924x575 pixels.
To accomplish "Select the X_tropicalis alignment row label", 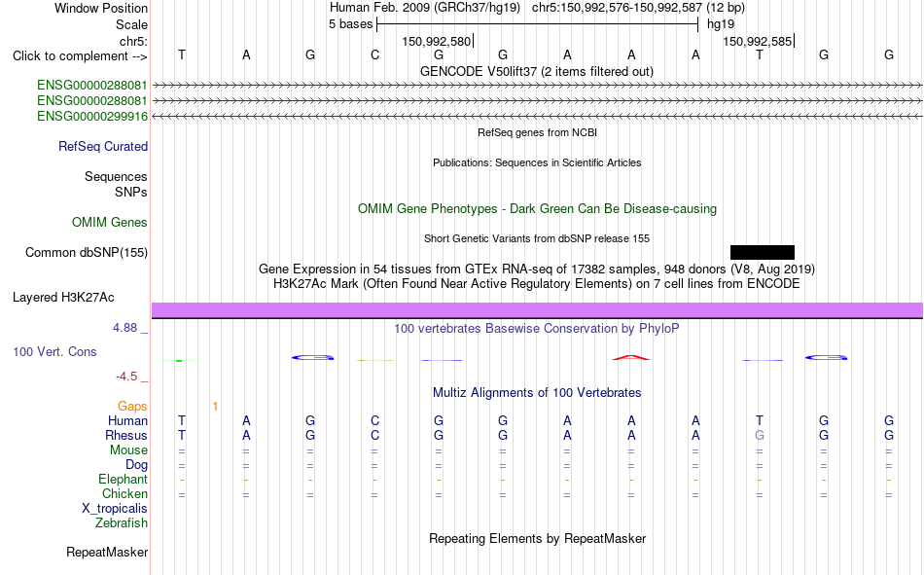I will coord(115,509).
